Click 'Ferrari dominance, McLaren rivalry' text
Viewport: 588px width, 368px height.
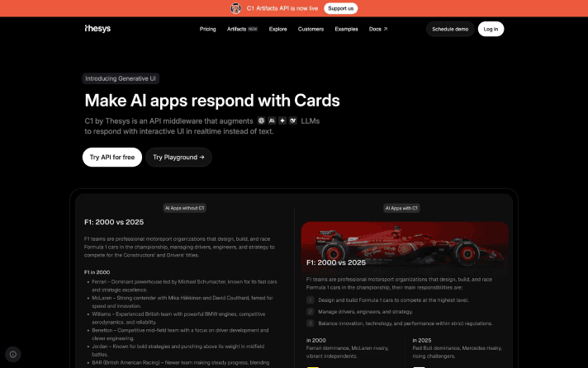click(347, 351)
